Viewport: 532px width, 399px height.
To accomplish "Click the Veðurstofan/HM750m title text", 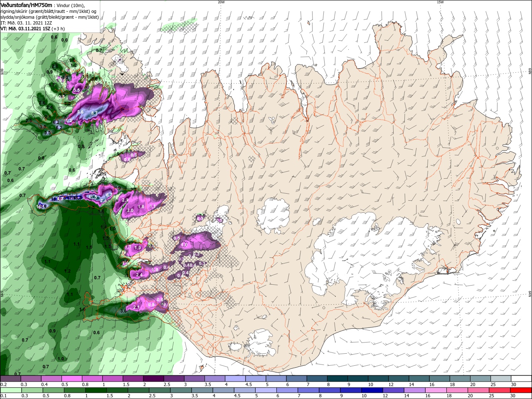I will click(x=27, y=5).
